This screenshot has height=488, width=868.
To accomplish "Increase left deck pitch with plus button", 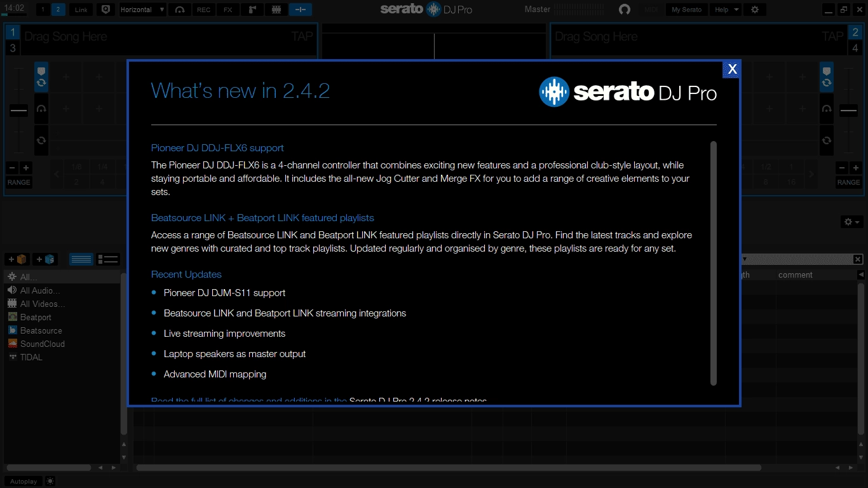I will tap(25, 168).
